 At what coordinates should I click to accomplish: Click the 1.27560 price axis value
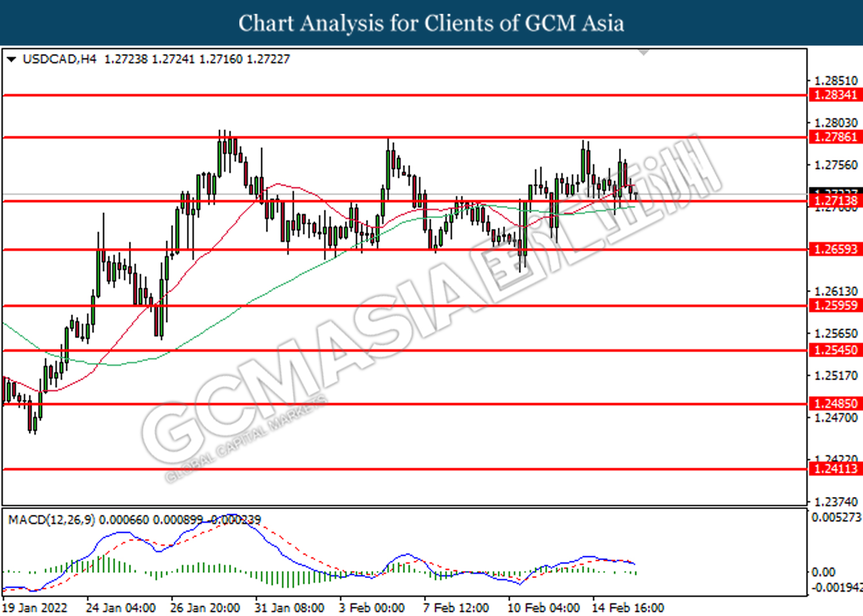click(836, 165)
